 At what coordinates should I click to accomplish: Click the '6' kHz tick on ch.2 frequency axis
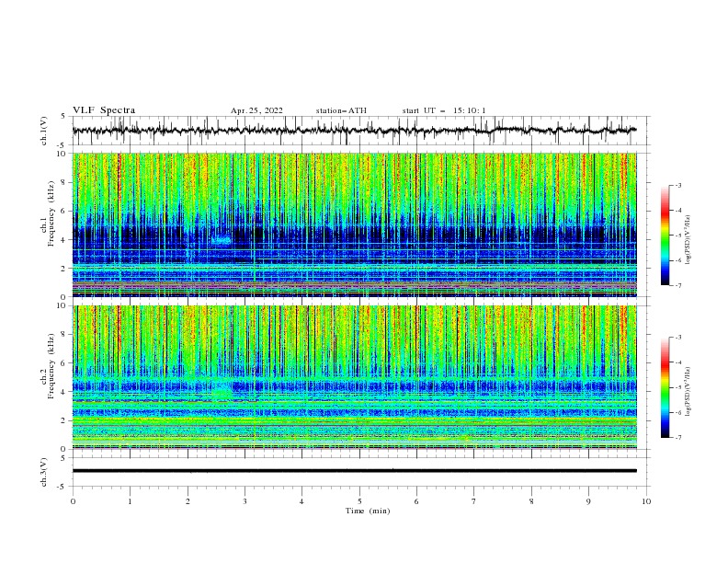pyautogui.click(x=64, y=362)
